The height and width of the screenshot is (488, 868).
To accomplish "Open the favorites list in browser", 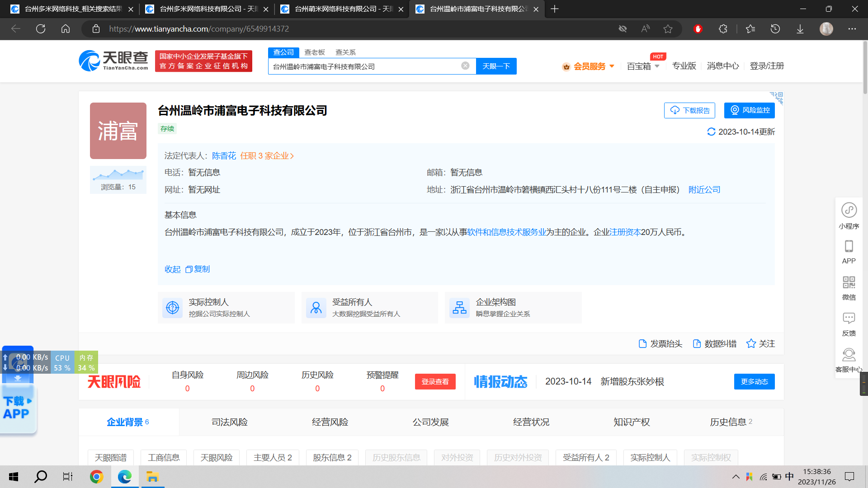I will click(750, 29).
